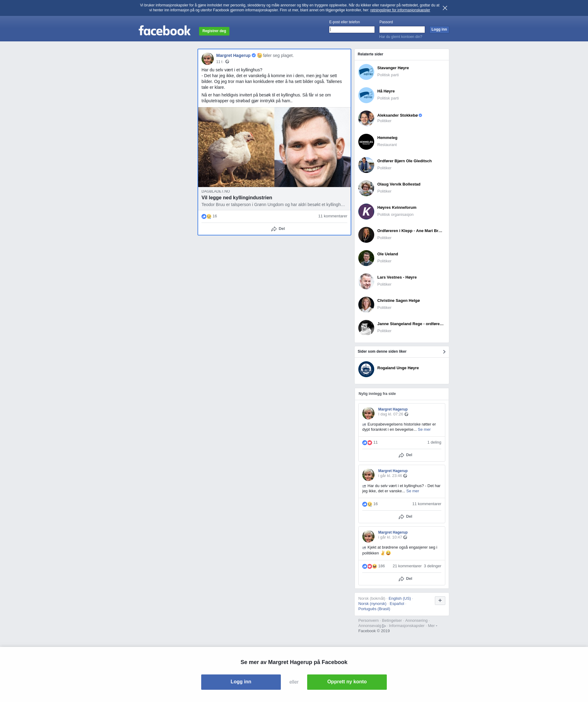Open the Har du glemt kontoen din link
Image resolution: width=588 pixels, height=702 pixels.
(400, 37)
